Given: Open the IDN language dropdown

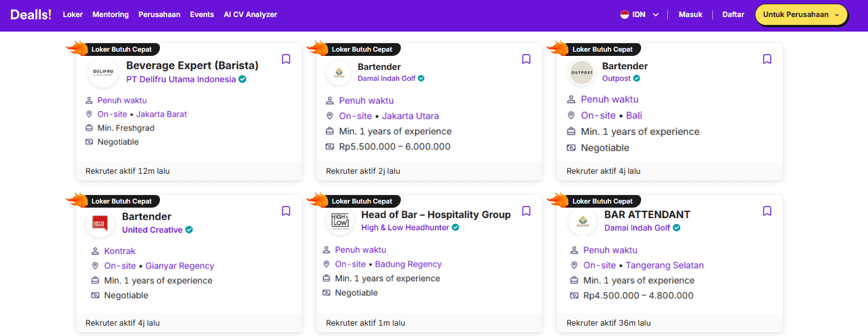Looking at the screenshot, I should tap(640, 15).
